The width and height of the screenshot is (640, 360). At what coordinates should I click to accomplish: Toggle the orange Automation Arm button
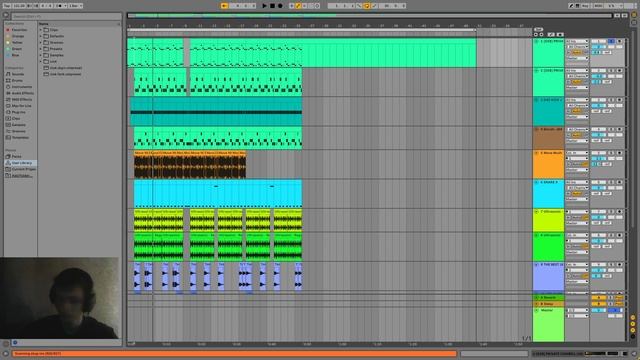[x=298, y=6]
